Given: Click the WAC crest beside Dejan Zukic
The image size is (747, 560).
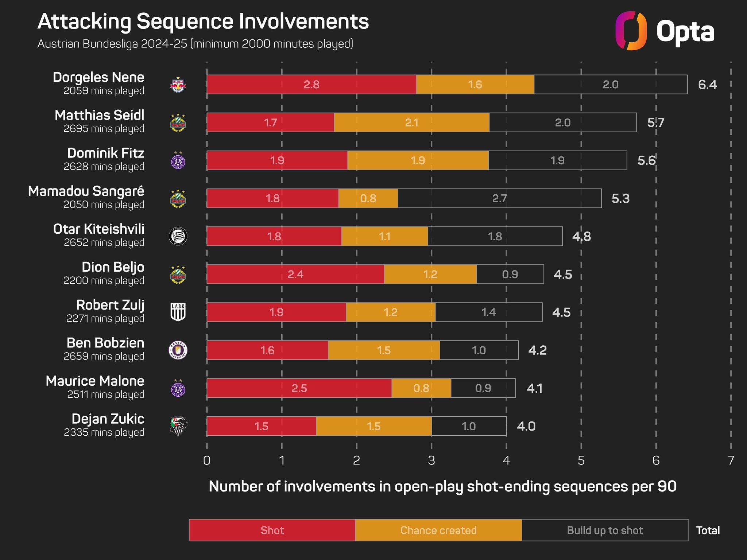Looking at the screenshot, I should [x=178, y=426].
